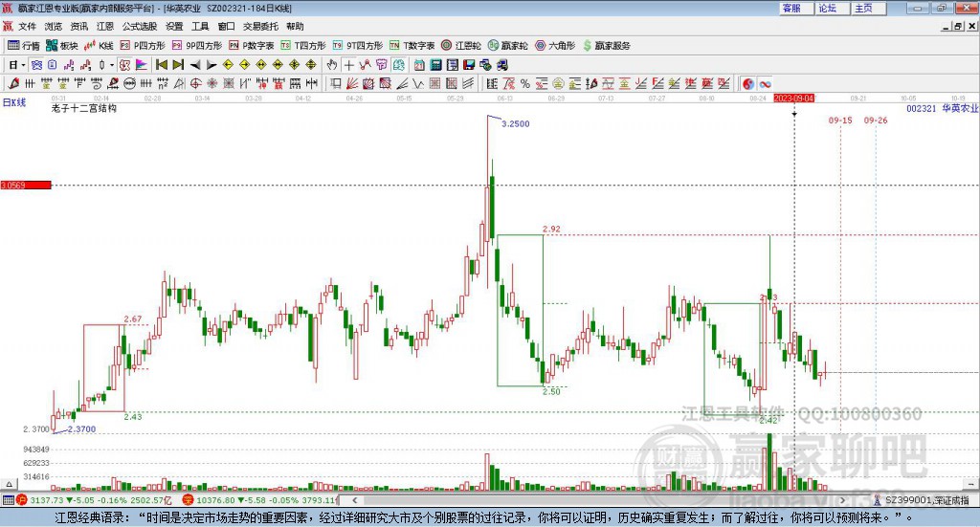This screenshot has width=980, height=527.
Task: Open the P数字表 tool
Action: point(252,46)
